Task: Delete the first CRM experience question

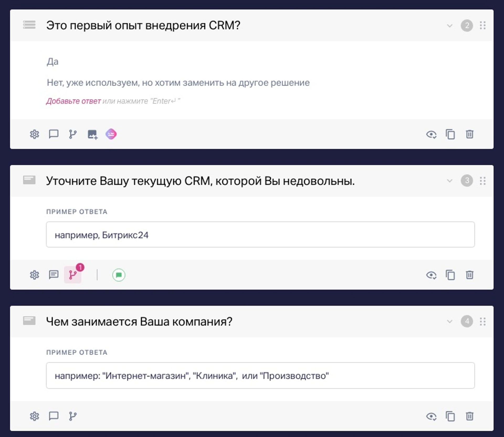Action: click(470, 134)
